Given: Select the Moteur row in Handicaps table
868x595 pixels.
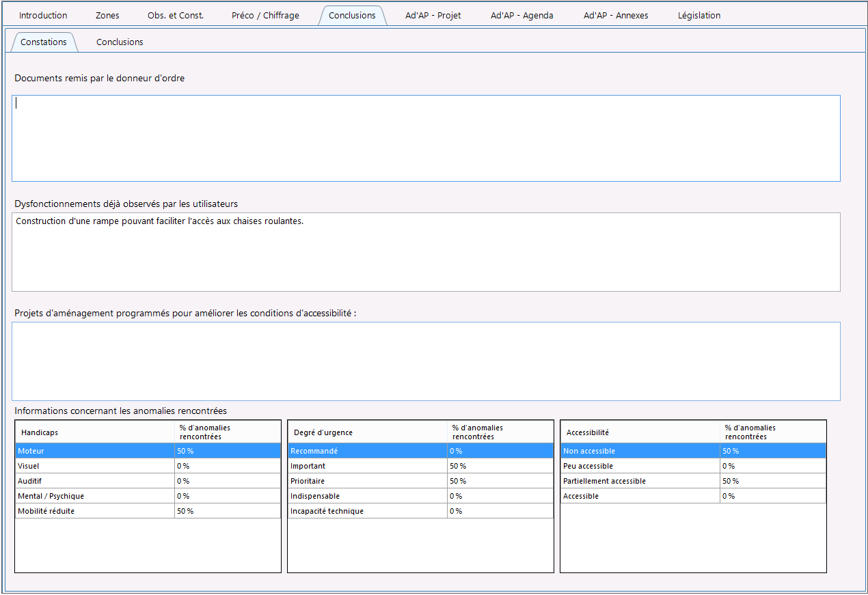Looking at the screenshot, I should pos(148,451).
